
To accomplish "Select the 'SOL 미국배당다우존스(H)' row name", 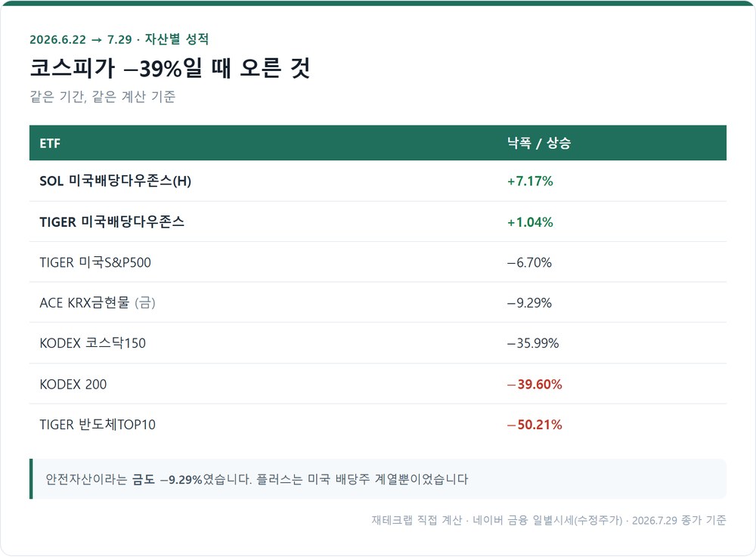I will (115, 181).
